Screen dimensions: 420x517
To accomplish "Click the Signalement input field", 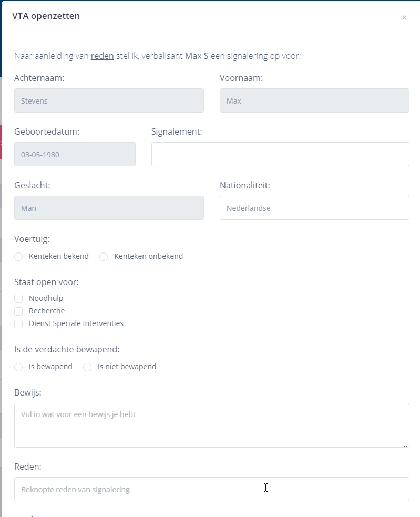I will point(280,154).
